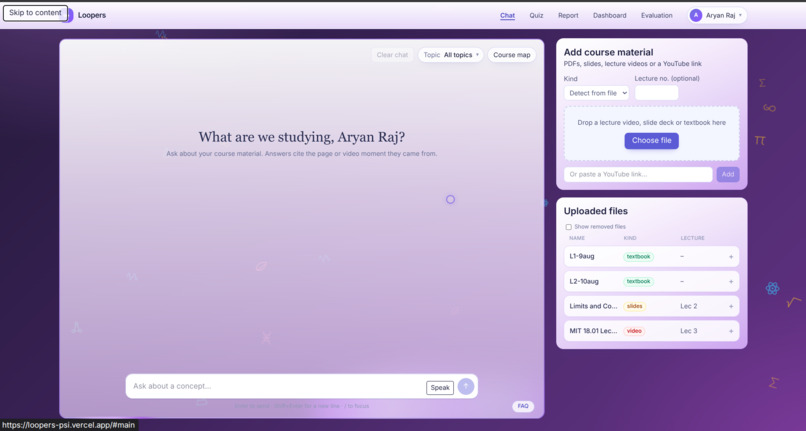Expand the L1-9aug file row plus icon
This screenshot has width=806, height=431.
click(731, 257)
